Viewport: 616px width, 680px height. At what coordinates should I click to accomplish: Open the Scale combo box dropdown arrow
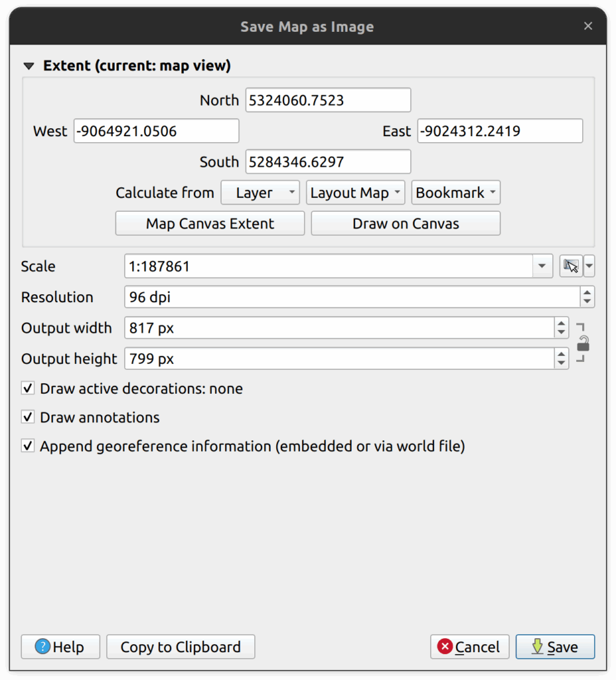point(542,266)
